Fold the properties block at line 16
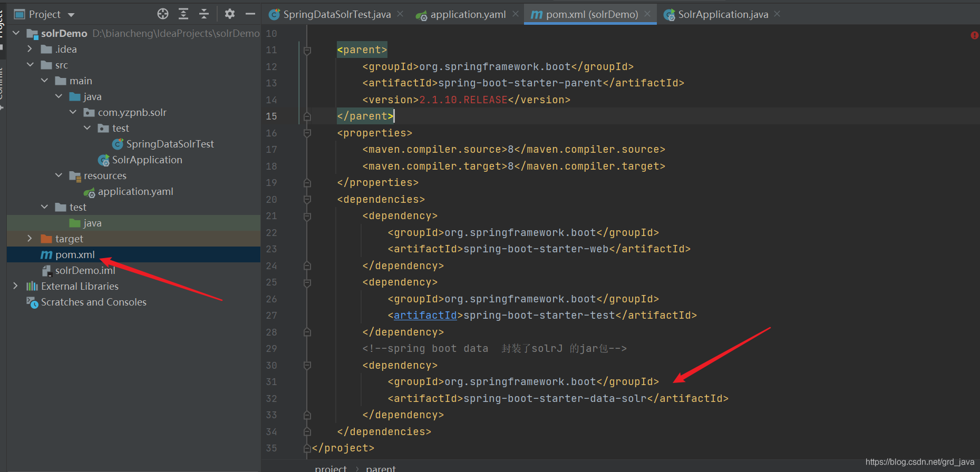This screenshot has width=980, height=472. pos(307,133)
